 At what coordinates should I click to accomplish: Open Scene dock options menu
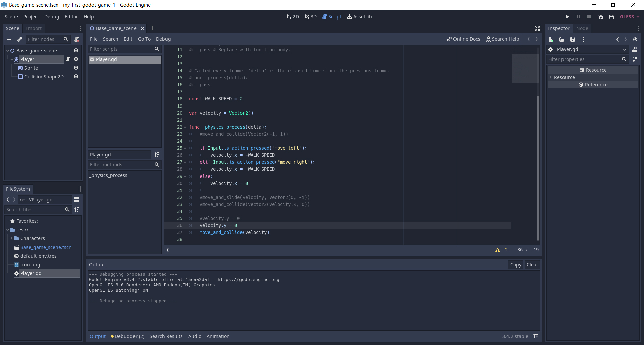pyautogui.click(x=80, y=28)
